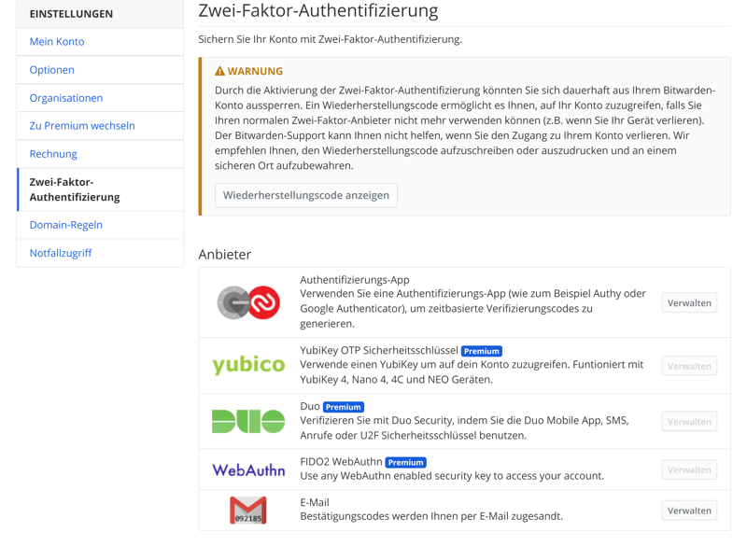Click the E-Mail envelope icon
Image resolution: width=747 pixels, height=560 pixels.
coord(248,511)
